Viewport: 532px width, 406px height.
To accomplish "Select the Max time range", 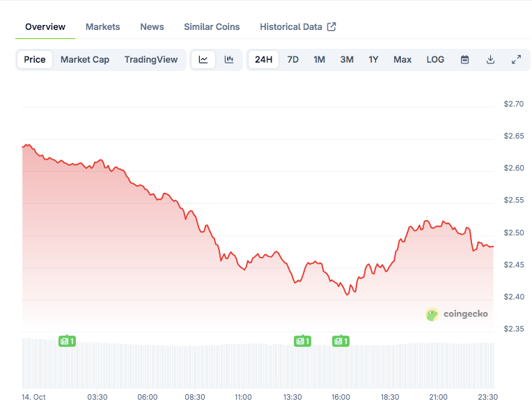I will point(402,60).
